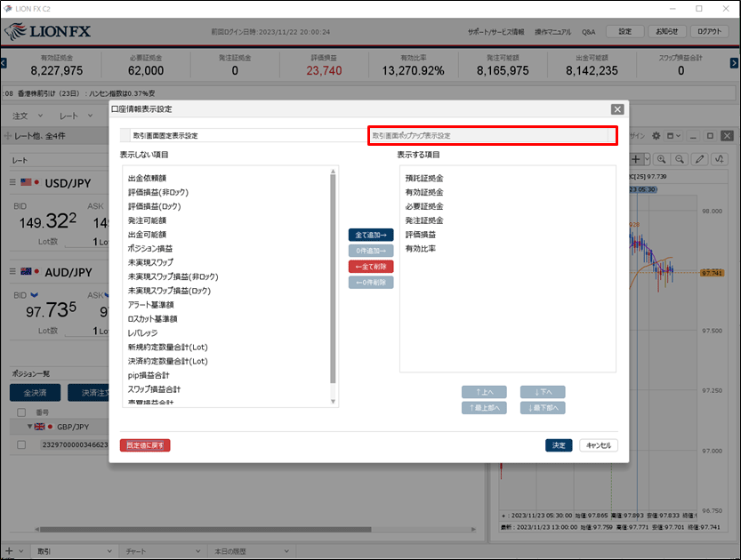
Task: Click the 全決済 button in ポジション一覧
Action: coord(35,393)
